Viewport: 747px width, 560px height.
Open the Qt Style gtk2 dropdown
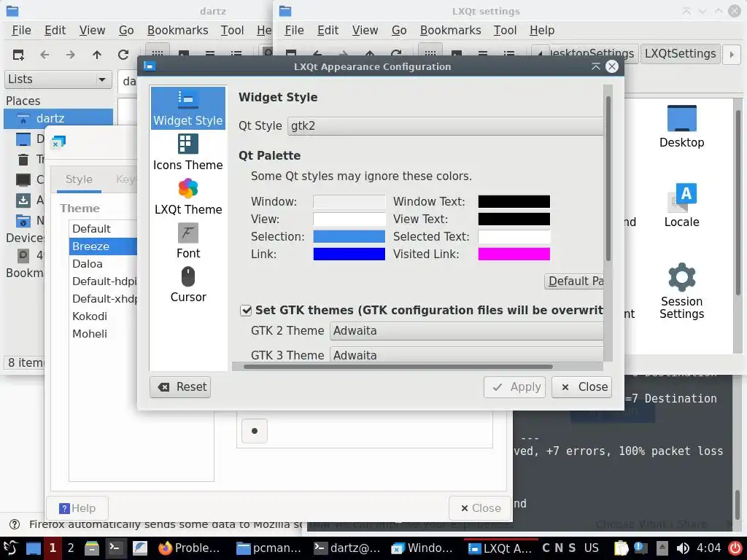click(445, 126)
